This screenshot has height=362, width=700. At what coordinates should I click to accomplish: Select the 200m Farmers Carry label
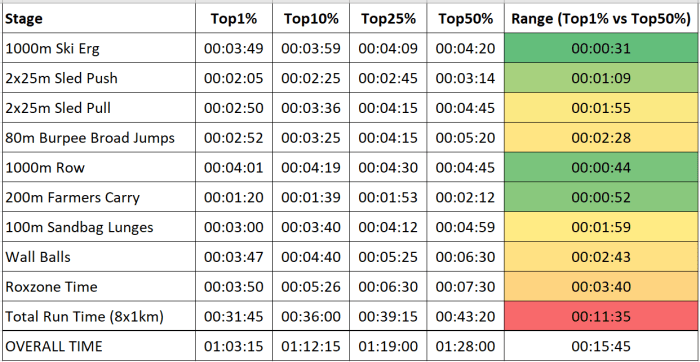(x=99, y=197)
